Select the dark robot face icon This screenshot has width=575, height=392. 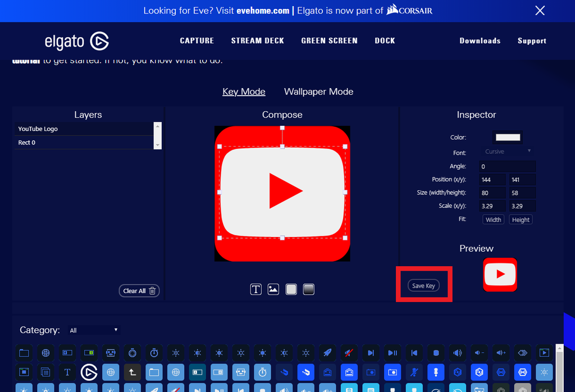click(111, 353)
